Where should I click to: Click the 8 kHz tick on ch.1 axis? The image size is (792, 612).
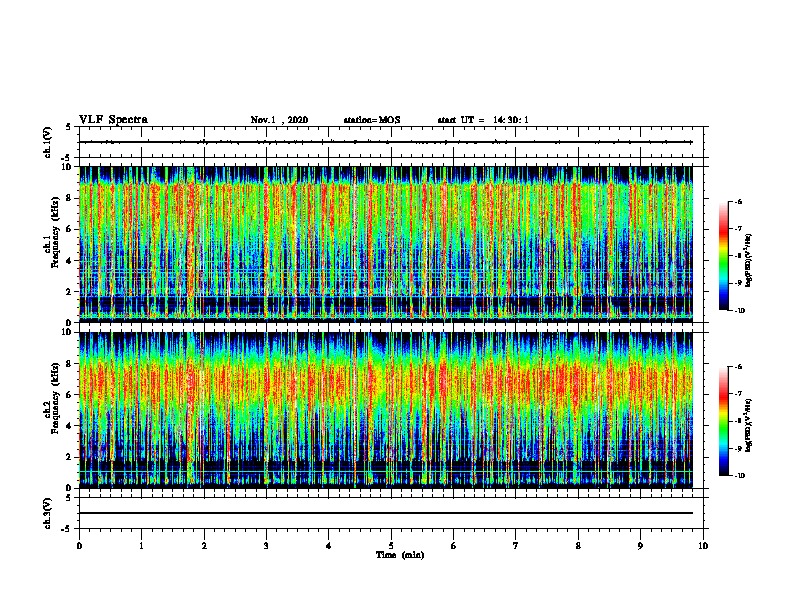click(x=70, y=198)
